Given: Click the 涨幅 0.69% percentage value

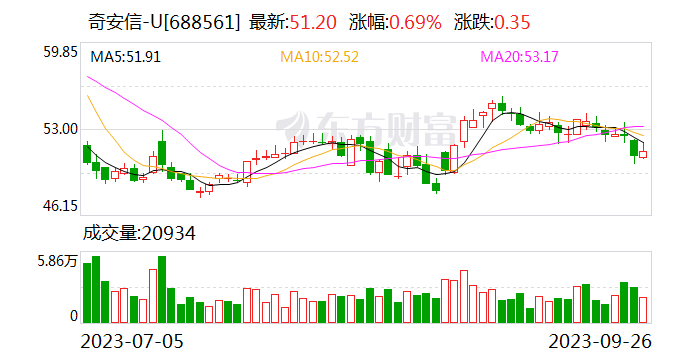Looking at the screenshot, I should point(416,22).
